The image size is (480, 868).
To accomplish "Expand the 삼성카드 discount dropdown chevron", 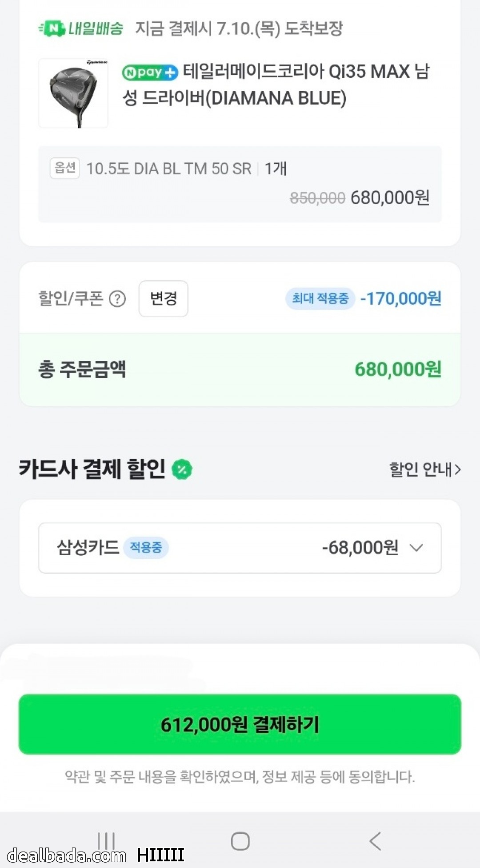I will pos(416,548).
